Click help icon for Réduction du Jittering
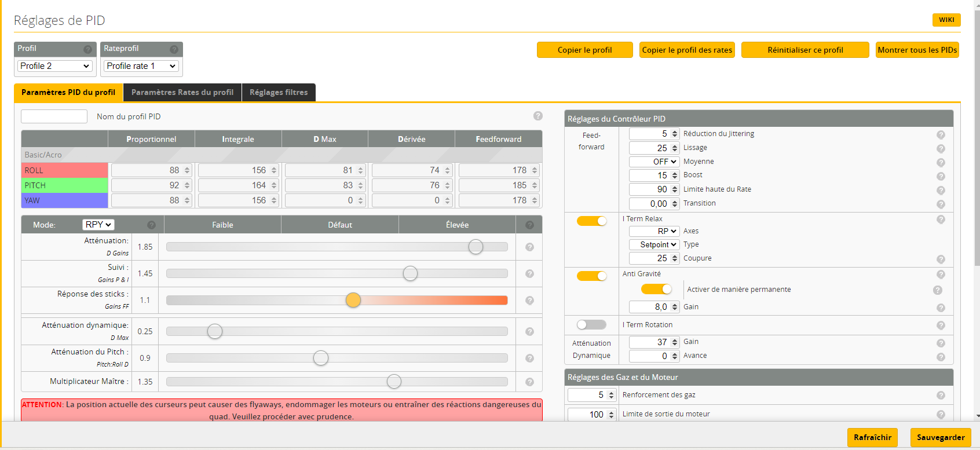 coord(941,134)
